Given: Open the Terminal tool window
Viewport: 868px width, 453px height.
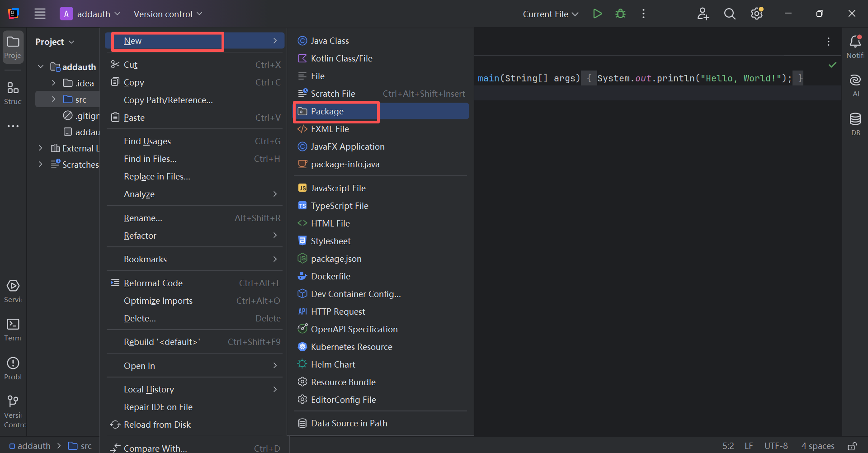Looking at the screenshot, I should pyautogui.click(x=13, y=329).
